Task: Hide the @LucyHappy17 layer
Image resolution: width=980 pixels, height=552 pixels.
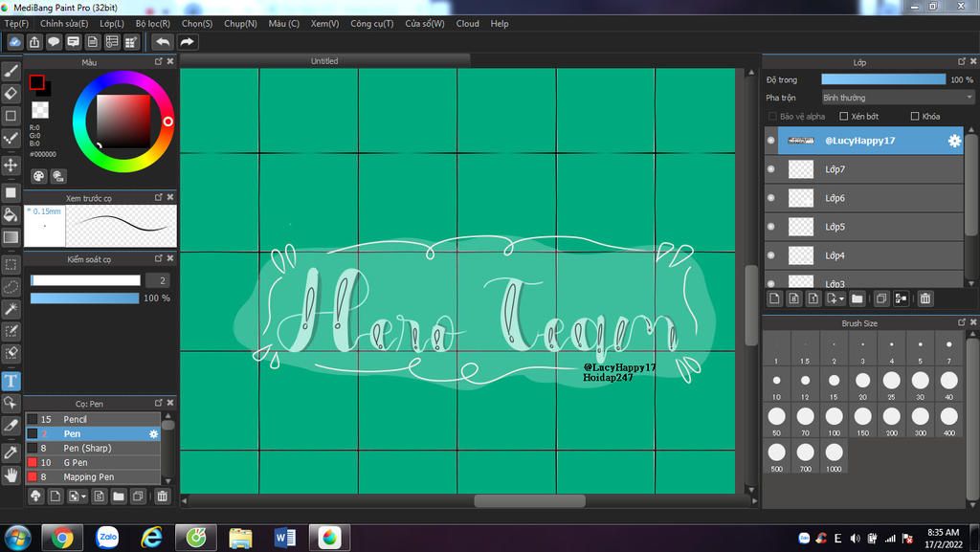Action: click(770, 141)
